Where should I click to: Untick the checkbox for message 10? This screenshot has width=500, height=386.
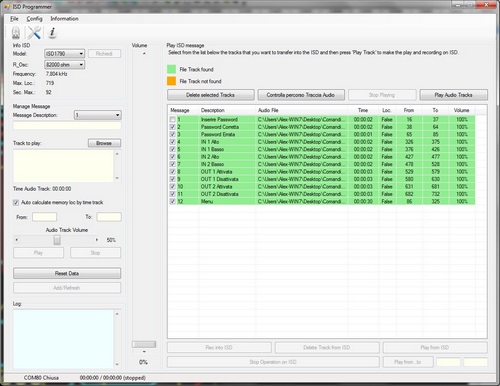tap(172, 186)
